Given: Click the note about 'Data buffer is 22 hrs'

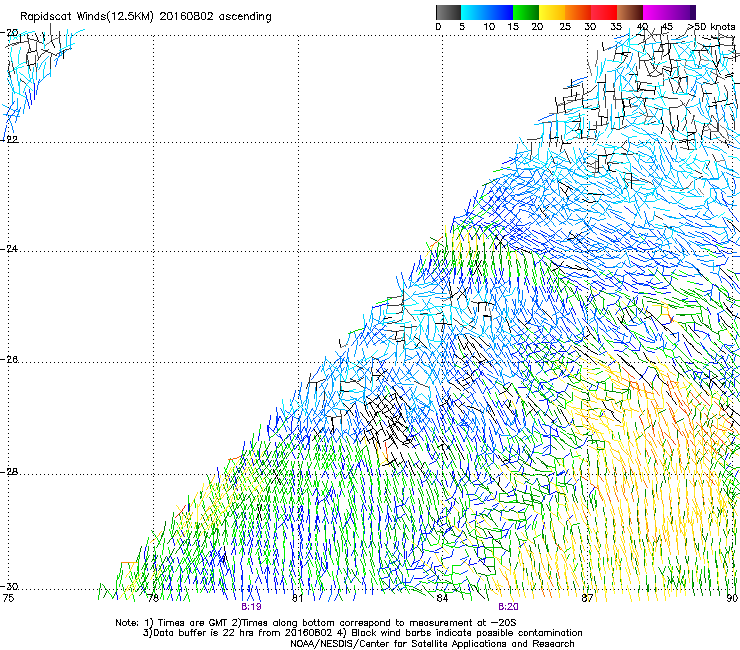Looking at the screenshot, I should click(x=362, y=633).
